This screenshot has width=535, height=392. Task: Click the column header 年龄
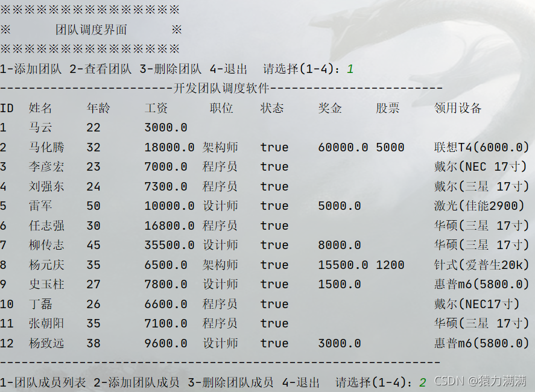click(x=98, y=108)
